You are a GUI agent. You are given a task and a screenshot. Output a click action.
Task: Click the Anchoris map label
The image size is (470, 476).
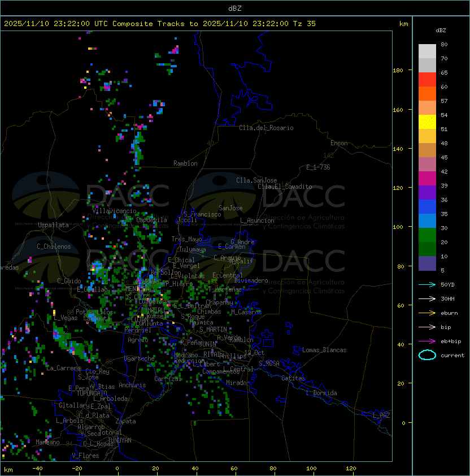132,385
